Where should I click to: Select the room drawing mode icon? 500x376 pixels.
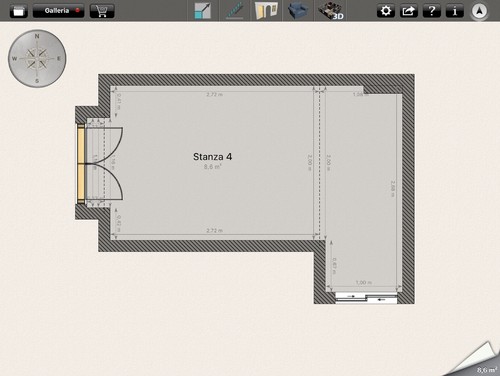[203, 11]
